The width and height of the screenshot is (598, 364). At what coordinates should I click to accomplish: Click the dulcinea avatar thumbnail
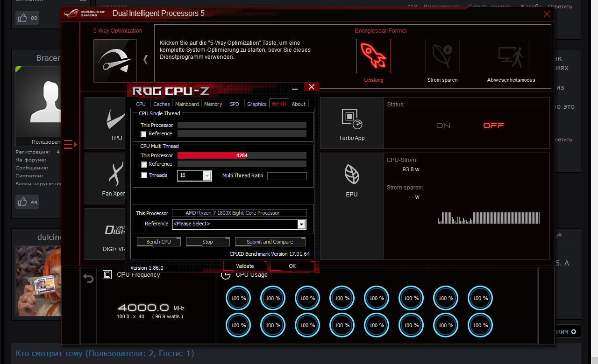38,281
